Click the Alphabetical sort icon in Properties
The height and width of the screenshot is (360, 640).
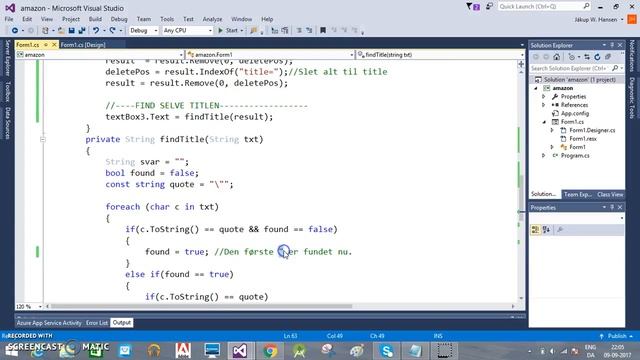point(546,230)
